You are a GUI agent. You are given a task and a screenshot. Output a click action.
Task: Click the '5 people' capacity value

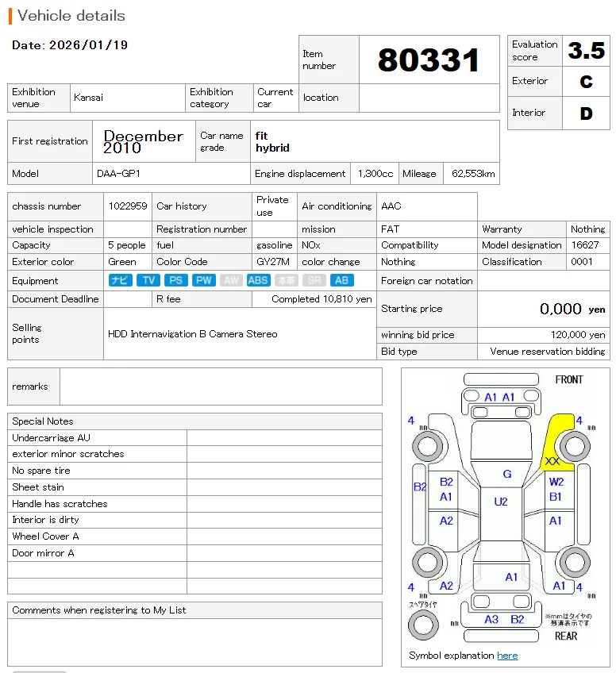[x=127, y=245]
